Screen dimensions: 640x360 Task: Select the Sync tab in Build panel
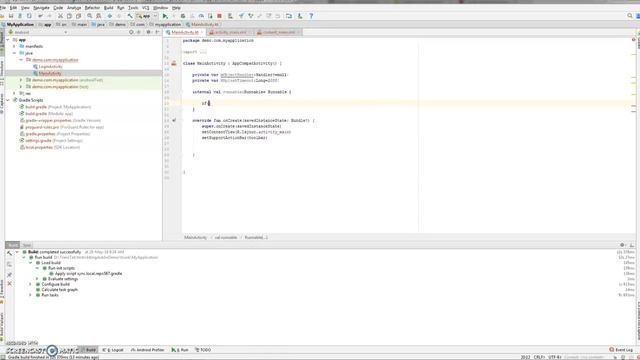[x=27, y=245]
